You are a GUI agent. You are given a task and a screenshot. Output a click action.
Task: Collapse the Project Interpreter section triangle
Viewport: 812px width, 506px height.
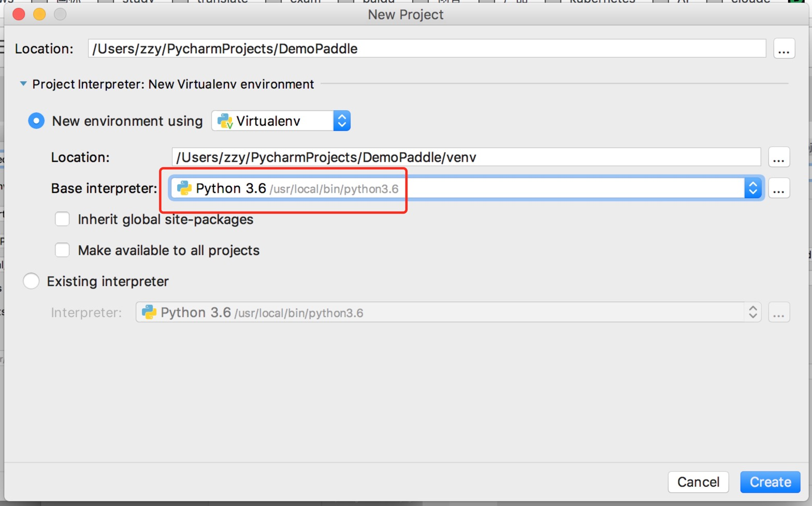click(x=23, y=84)
